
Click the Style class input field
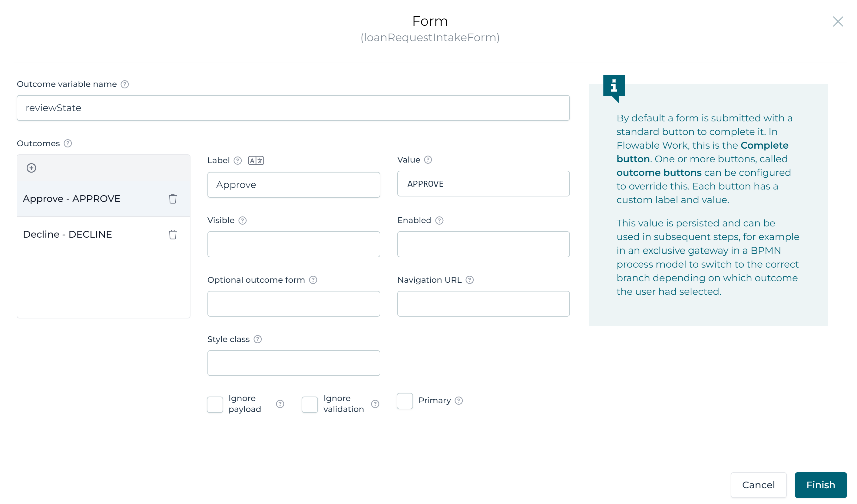point(293,363)
